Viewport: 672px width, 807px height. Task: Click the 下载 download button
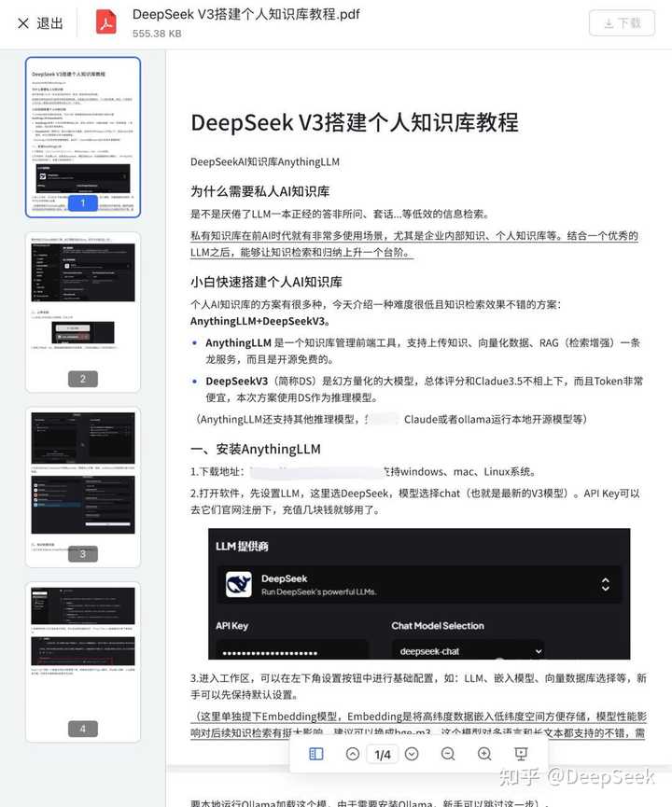click(622, 23)
